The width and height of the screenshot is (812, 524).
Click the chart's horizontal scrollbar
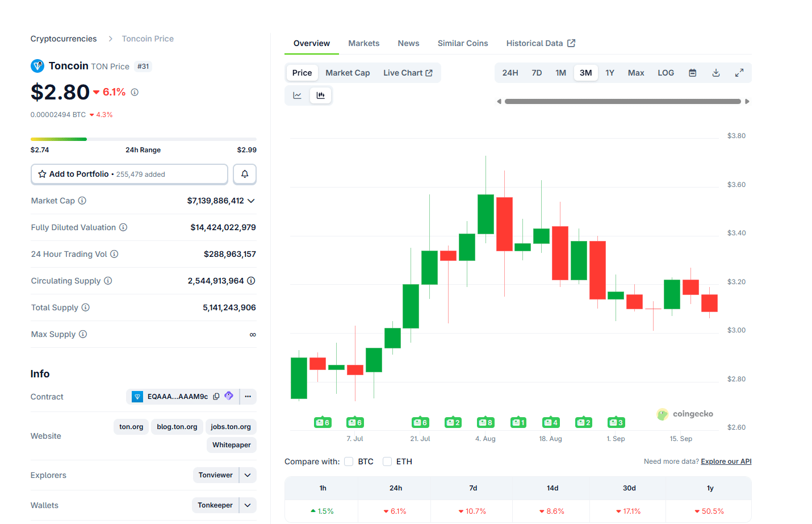[623, 101]
